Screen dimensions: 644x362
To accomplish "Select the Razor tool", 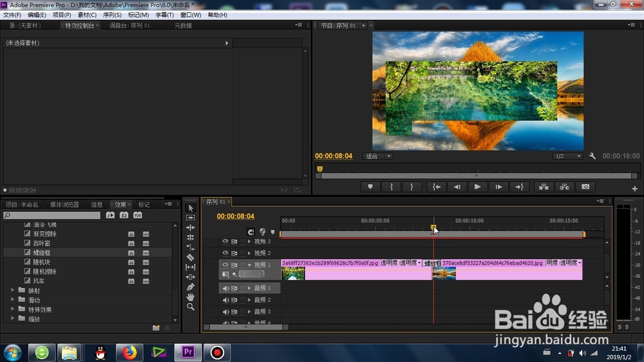I will click(190, 257).
